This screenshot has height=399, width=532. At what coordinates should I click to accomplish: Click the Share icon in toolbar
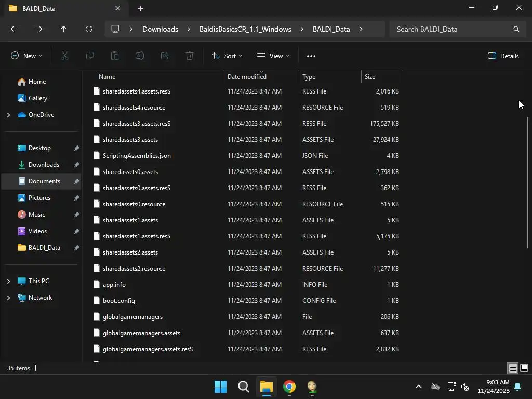165,56
